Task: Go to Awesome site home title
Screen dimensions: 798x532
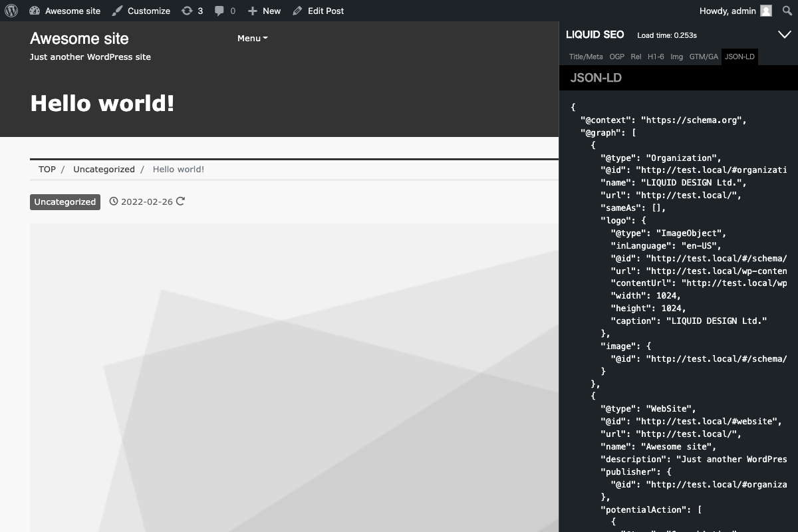Action: pos(79,39)
